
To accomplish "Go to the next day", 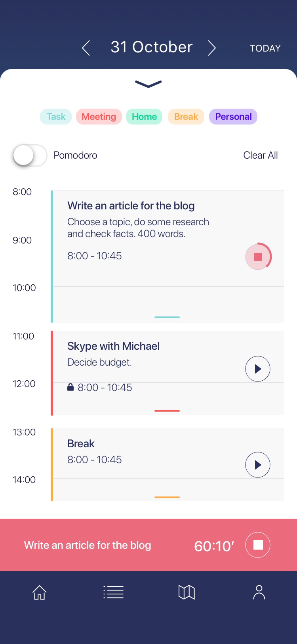I will click(x=212, y=48).
